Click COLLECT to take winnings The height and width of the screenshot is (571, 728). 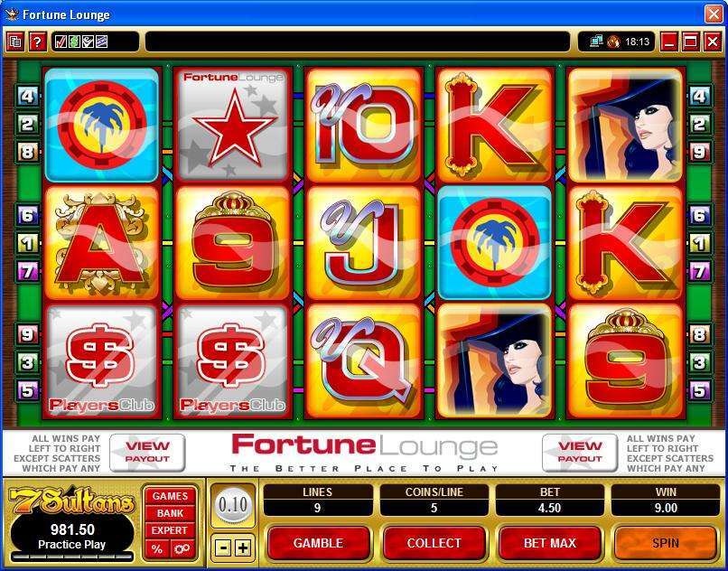[x=434, y=543]
